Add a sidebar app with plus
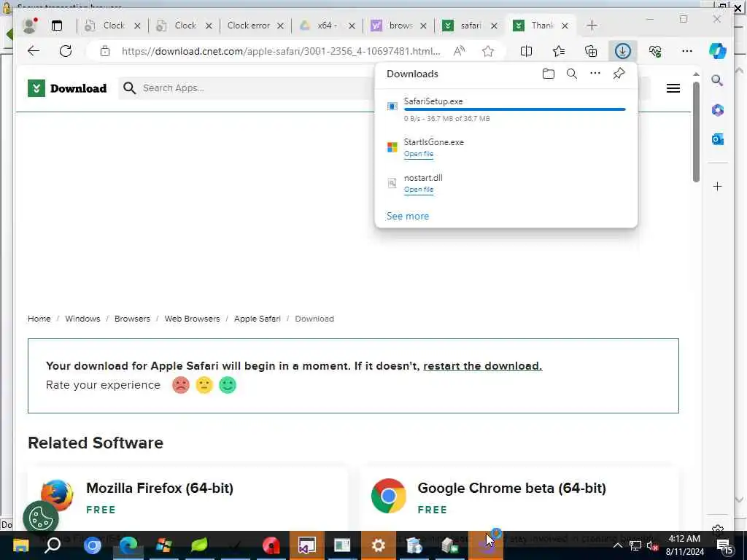Screen dimensions: 747x560 tap(718, 186)
